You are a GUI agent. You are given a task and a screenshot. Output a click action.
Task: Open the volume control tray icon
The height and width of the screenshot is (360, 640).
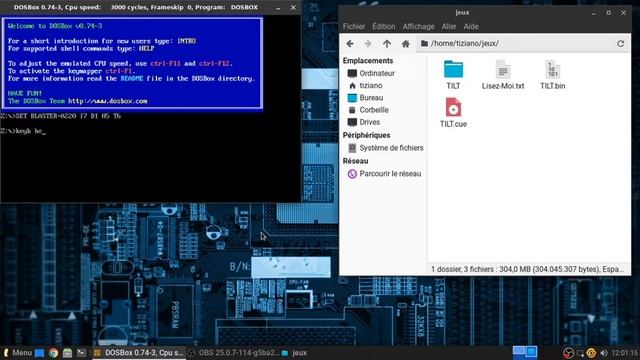604,353
